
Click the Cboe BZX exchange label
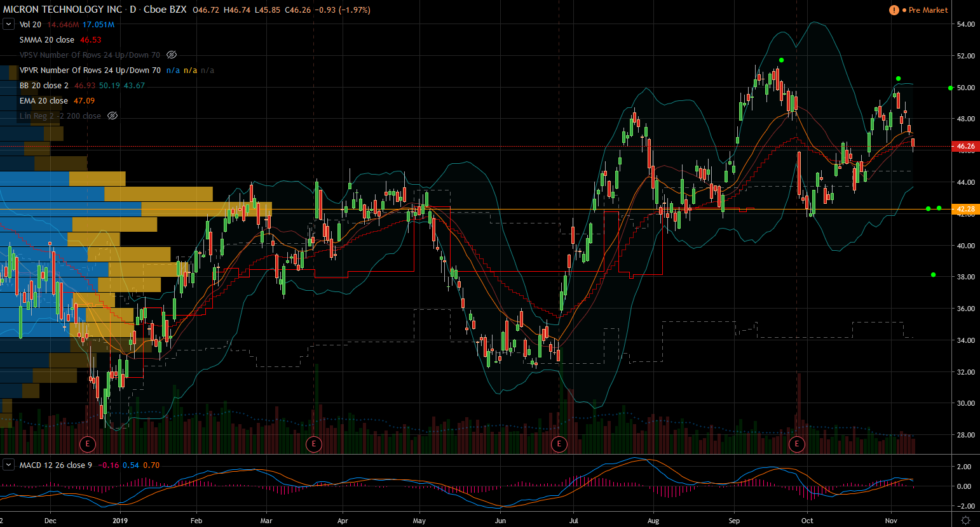coord(165,10)
